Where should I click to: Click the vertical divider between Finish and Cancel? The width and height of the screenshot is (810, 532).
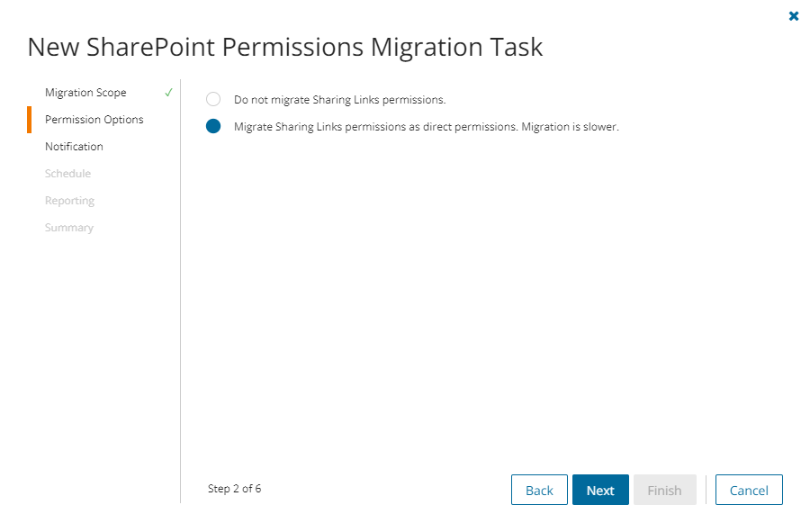point(706,490)
